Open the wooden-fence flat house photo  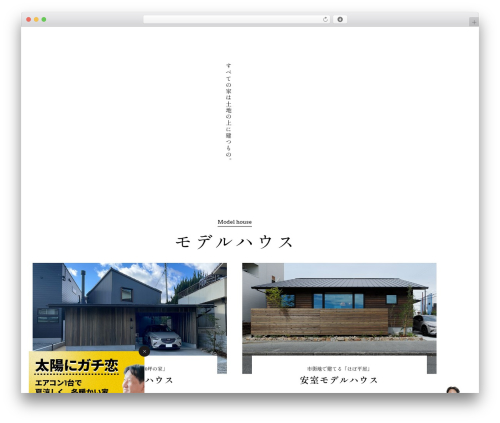(x=339, y=309)
